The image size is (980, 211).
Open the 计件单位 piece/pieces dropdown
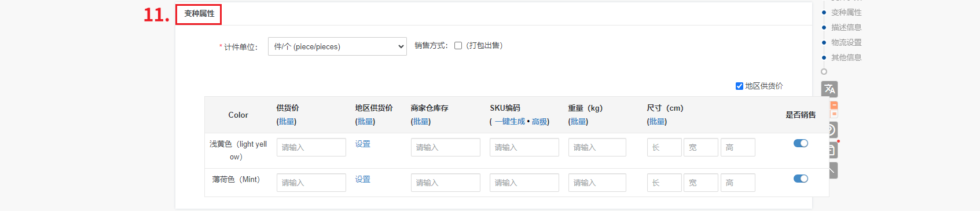tap(337, 46)
